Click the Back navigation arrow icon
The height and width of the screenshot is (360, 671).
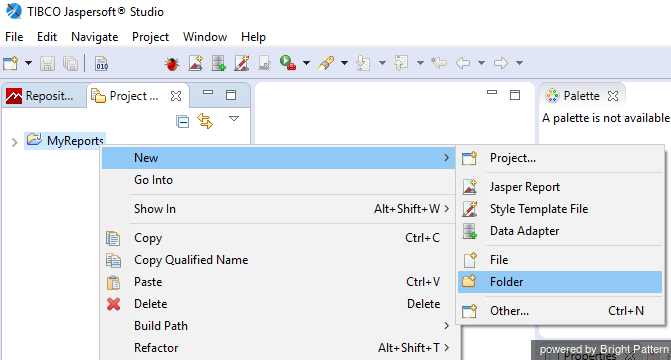(463, 63)
